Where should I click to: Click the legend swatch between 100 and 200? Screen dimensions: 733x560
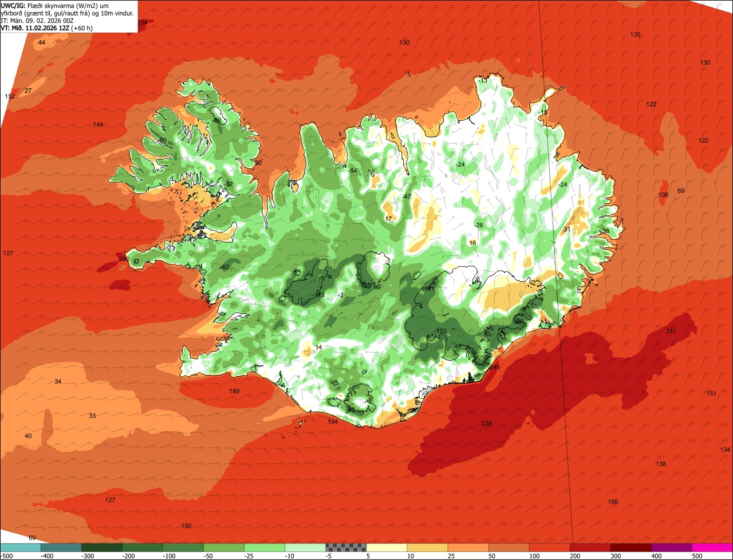549,547
